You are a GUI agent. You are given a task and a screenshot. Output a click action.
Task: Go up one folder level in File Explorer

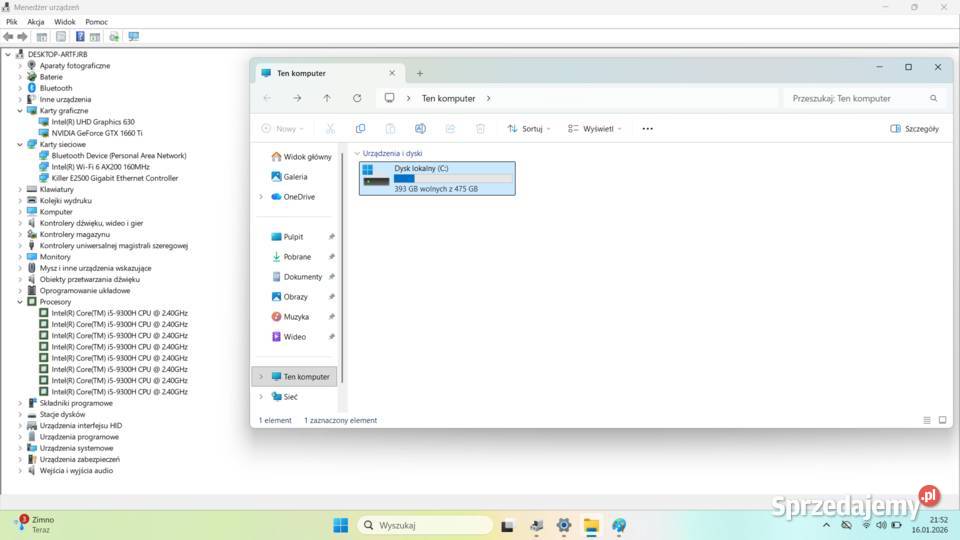(327, 98)
